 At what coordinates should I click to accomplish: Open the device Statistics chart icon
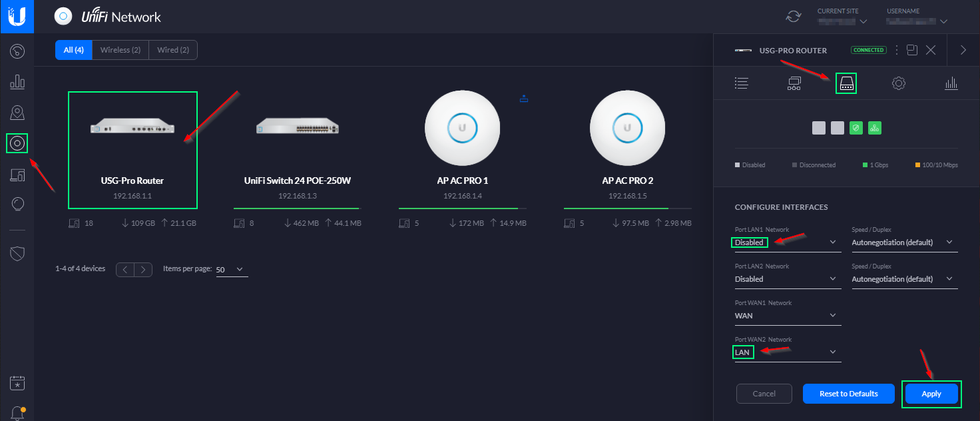coord(951,83)
